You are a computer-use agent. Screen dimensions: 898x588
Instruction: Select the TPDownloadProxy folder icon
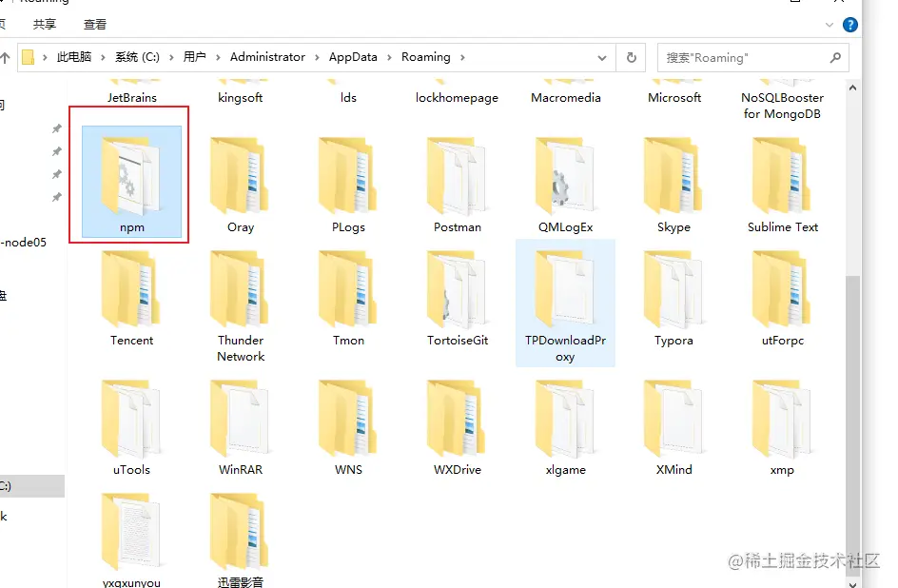pyautogui.click(x=565, y=288)
